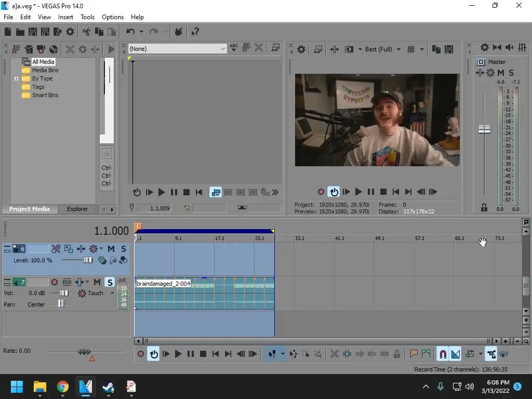This screenshot has width=532, height=399.
Task: Open the Best (Full) preview quality dropdown
Action: (x=398, y=49)
